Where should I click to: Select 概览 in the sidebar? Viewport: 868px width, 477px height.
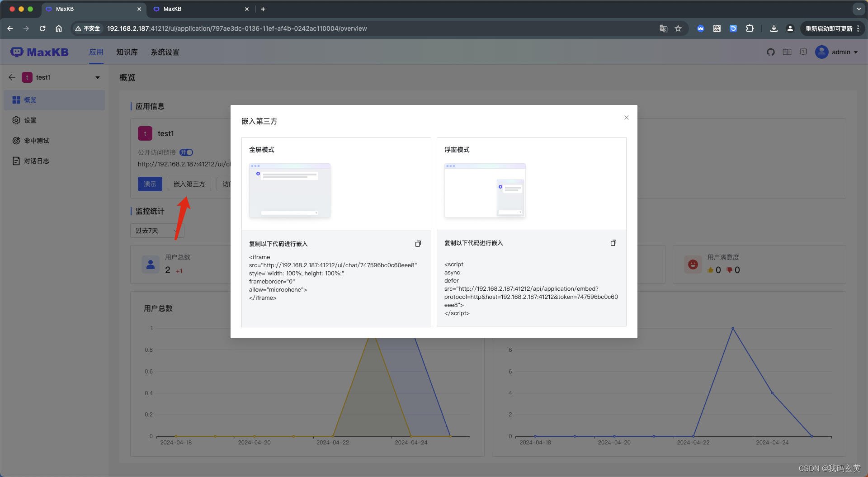(54, 100)
